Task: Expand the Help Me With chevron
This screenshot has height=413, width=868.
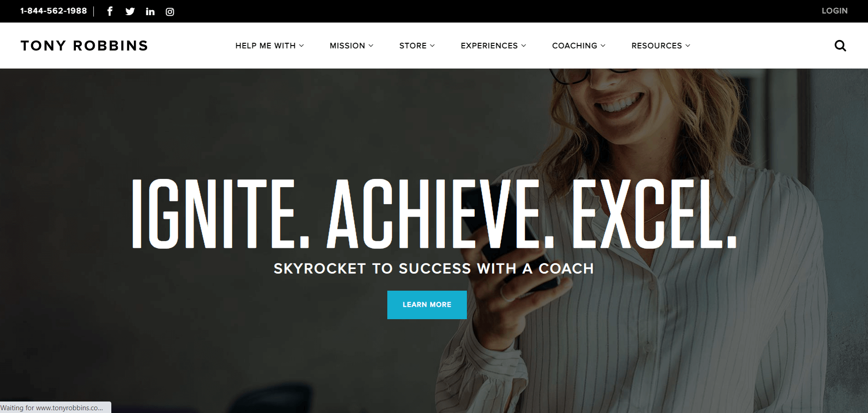Action: 301,46
